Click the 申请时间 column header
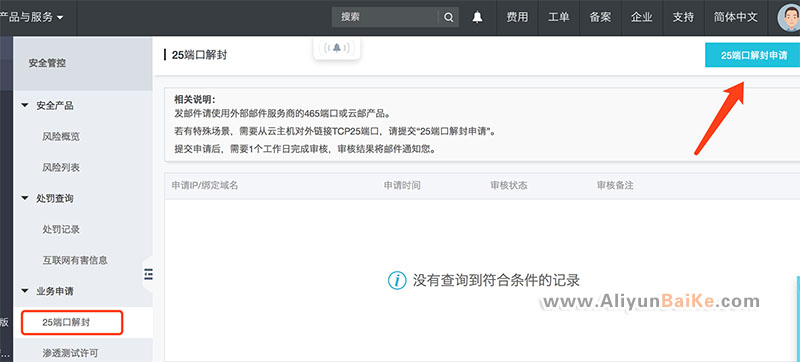Screen dimensions: 800x362 [402, 186]
